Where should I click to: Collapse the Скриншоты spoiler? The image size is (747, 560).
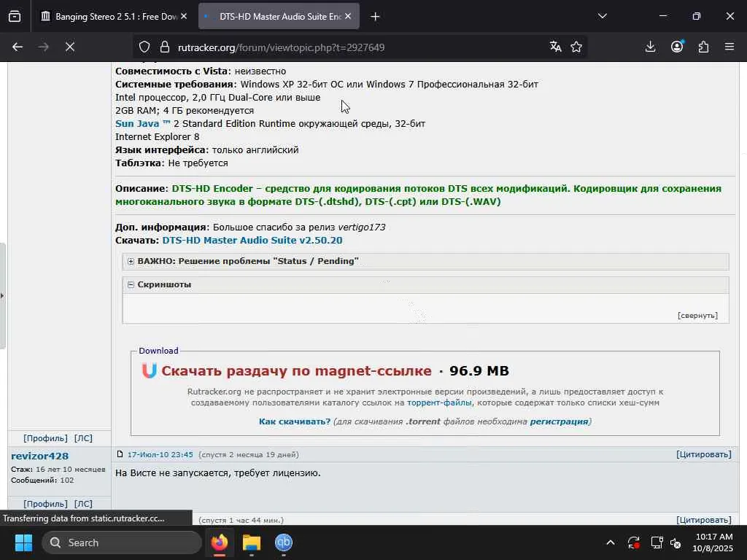click(x=159, y=285)
